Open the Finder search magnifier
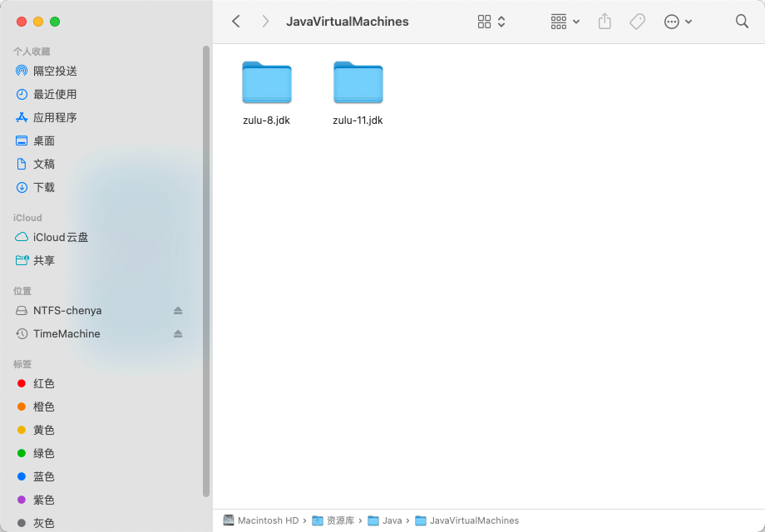Screen dimensions: 765x532 click(x=742, y=22)
